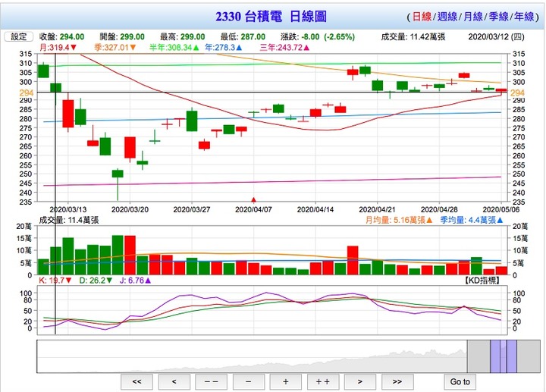Move chart back with < button
The width and height of the screenshot is (546, 392).
click(174, 382)
